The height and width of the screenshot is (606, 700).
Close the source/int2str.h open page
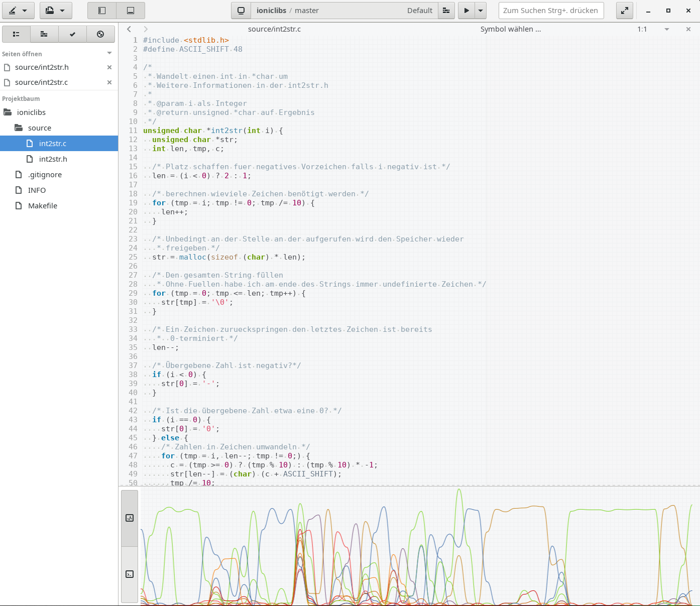(x=109, y=67)
